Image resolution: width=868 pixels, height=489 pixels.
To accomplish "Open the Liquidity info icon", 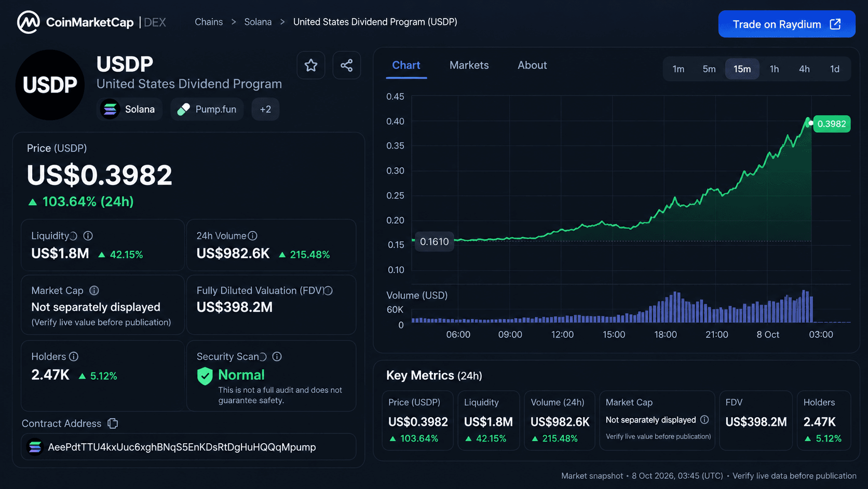I will point(88,236).
